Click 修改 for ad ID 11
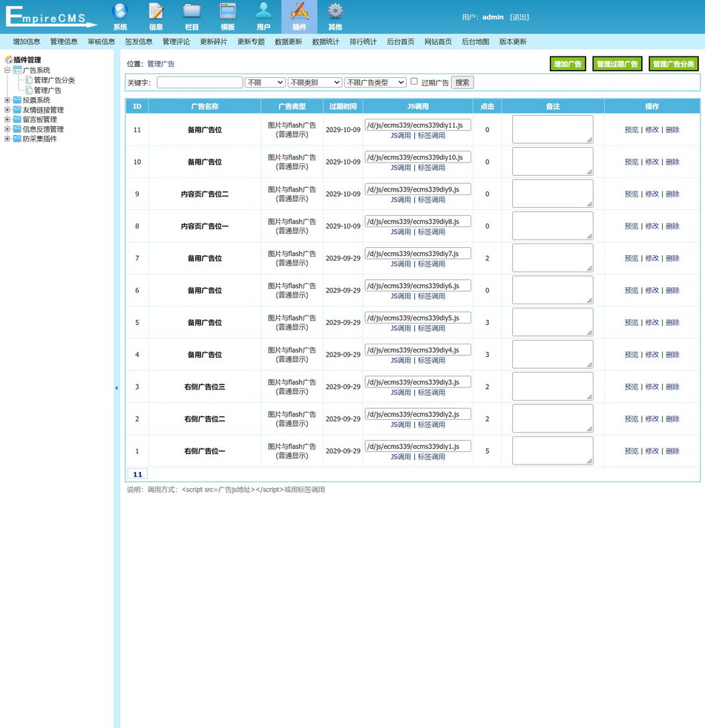The image size is (705, 728). [x=652, y=130]
